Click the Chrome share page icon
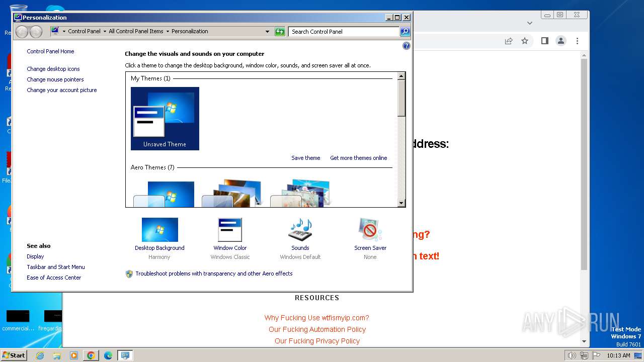Viewport: 644px width, 362px height. point(509,41)
